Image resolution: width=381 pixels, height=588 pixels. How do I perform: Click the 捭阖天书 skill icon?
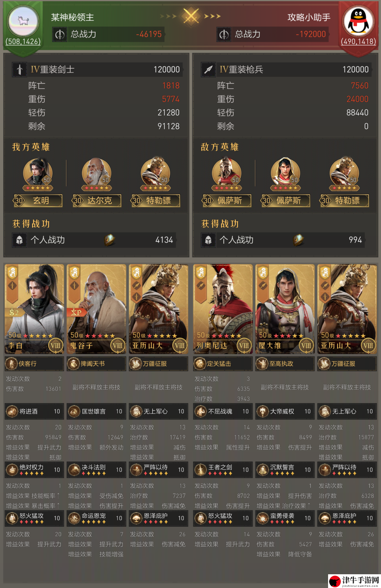coord(74,363)
